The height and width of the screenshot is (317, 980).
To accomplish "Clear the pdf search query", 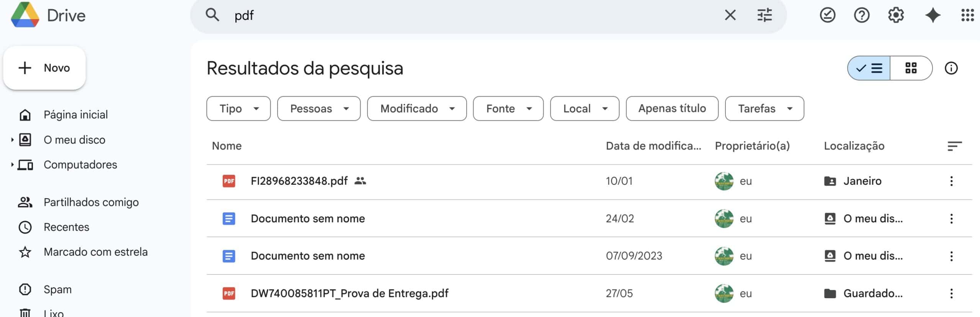I will (730, 16).
